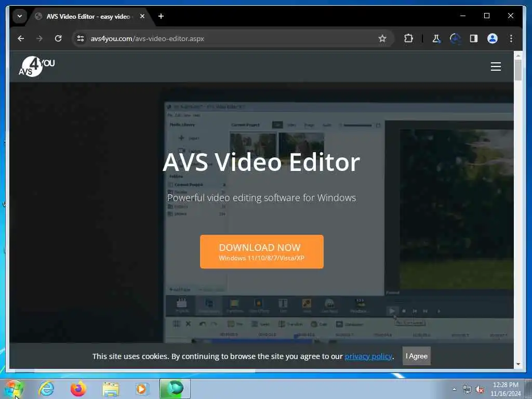The height and width of the screenshot is (399, 532).
Task: Show hidden system tray icons
Action: pos(454,389)
